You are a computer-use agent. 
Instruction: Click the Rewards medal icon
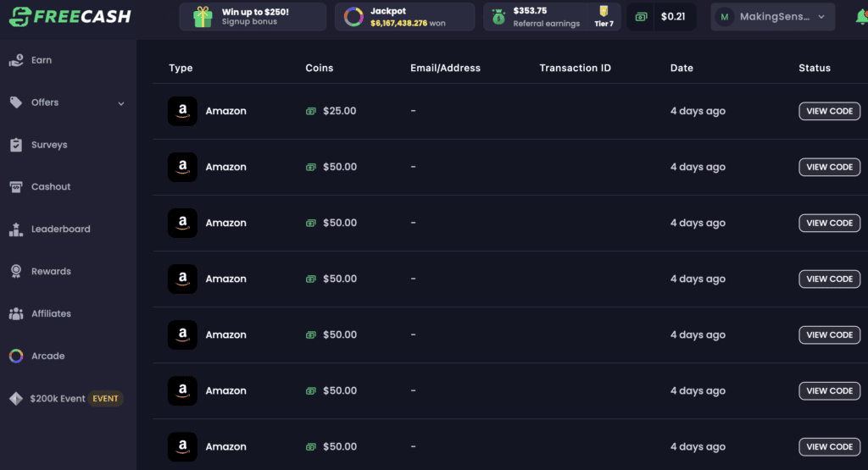(x=16, y=272)
